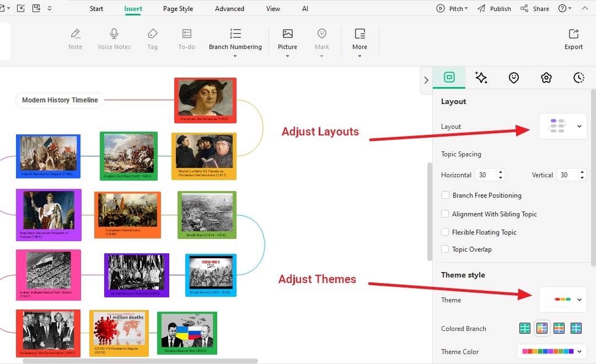Select the Napoleon Becomes Emperor topic
This screenshot has height=364, width=596.
pyautogui.click(x=49, y=215)
